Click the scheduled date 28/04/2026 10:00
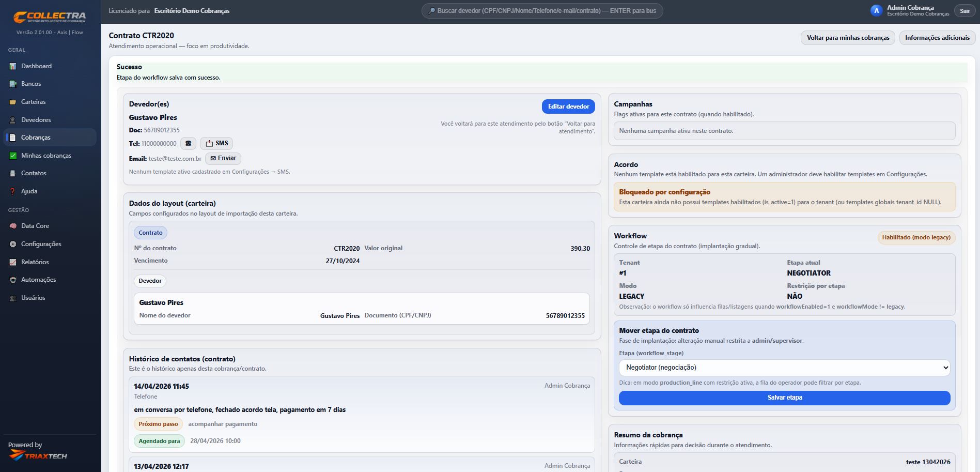 [215, 441]
